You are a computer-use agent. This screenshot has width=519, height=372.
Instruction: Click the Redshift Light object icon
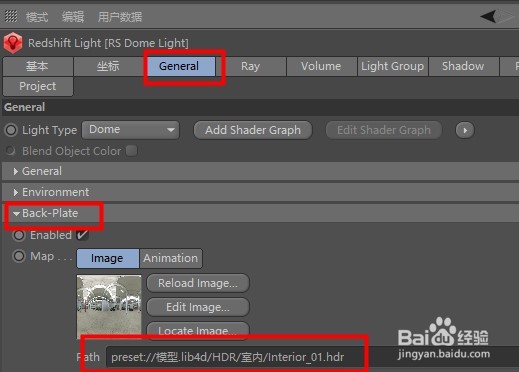point(13,43)
